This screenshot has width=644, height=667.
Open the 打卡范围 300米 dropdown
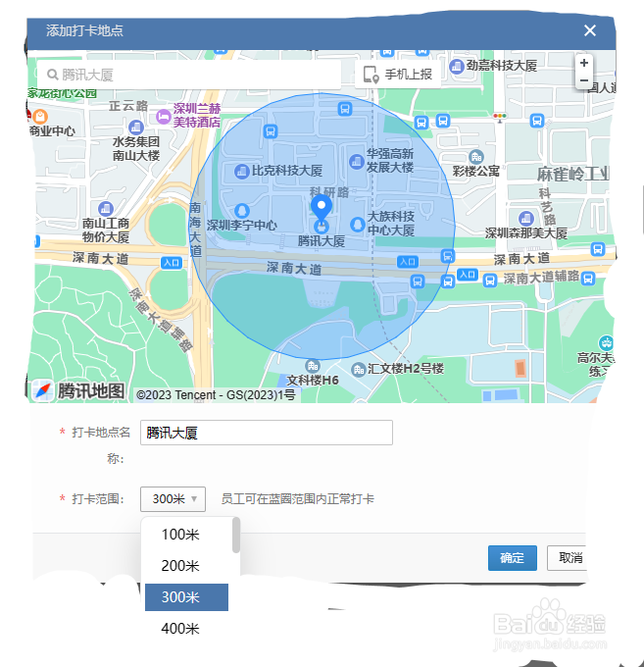(x=173, y=499)
